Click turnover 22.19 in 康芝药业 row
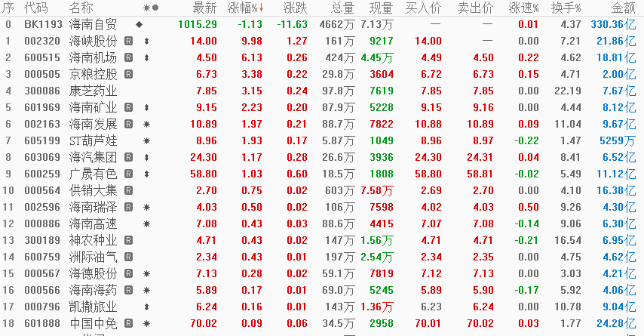Image resolution: width=644 pixels, height=336 pixels. [x=568, y=91]
